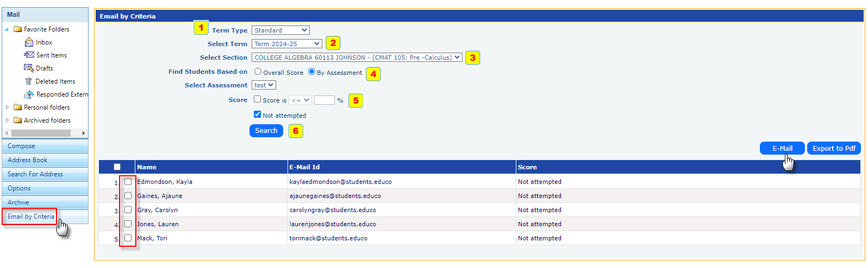Check the box for Edmondson, Kayla
This screenshot has height=268, width=868.
[128, 182]
